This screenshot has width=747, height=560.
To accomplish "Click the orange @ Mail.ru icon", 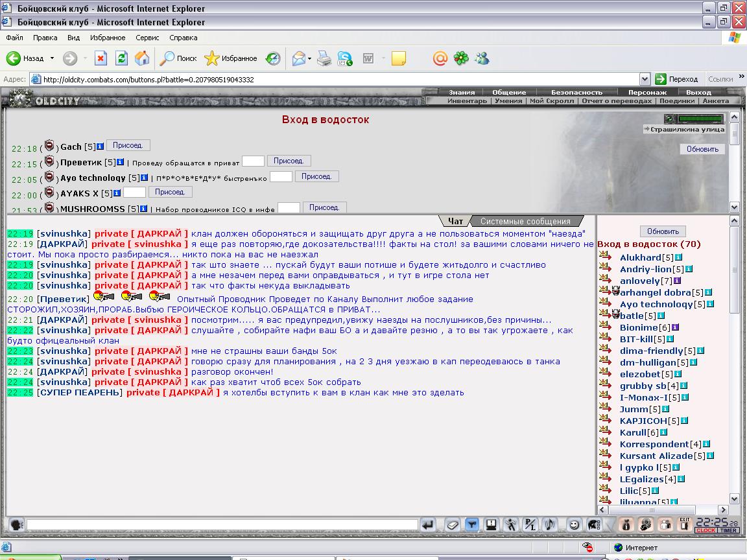I will (440, 58).
